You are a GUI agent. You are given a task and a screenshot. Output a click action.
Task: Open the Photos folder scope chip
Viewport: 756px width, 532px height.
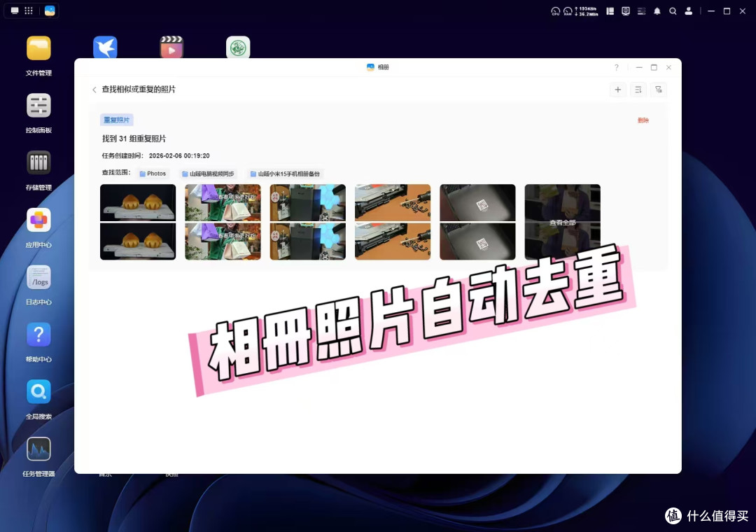[x=153, y=174]
